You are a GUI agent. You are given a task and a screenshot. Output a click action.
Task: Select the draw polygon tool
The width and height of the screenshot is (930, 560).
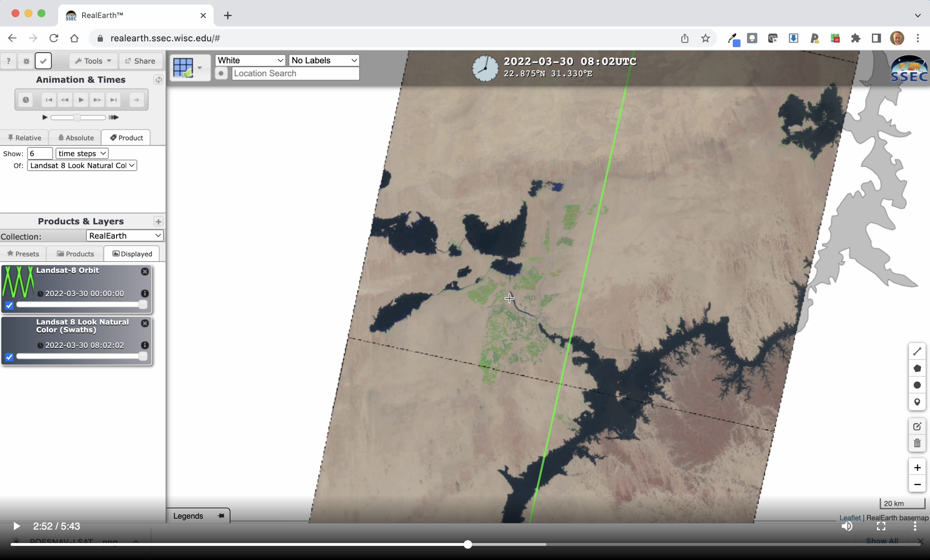tap(917, 368)
